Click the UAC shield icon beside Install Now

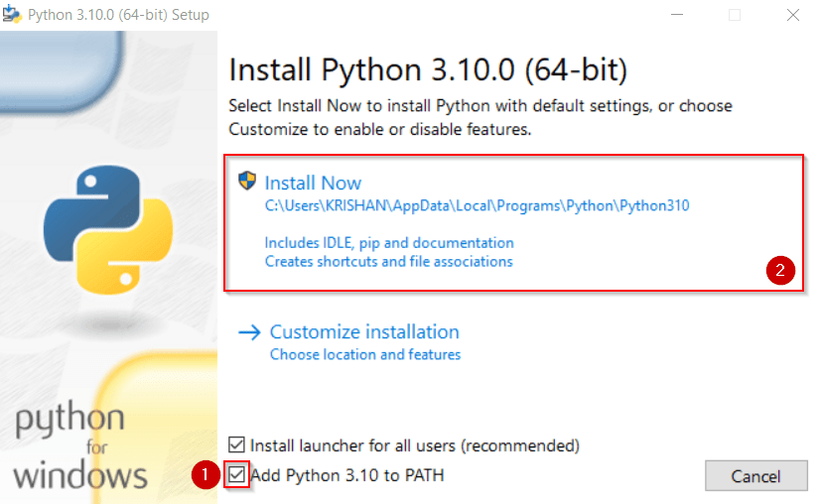click(247, 181)
